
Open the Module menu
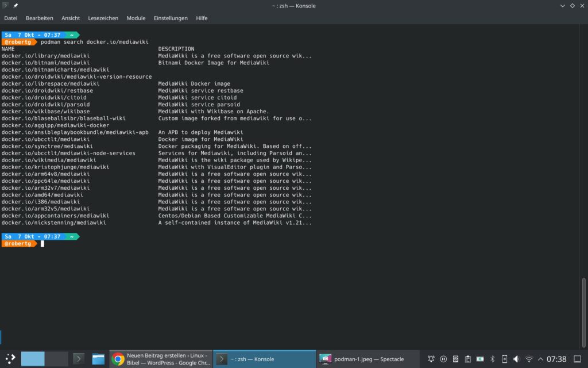pos(136,18)
